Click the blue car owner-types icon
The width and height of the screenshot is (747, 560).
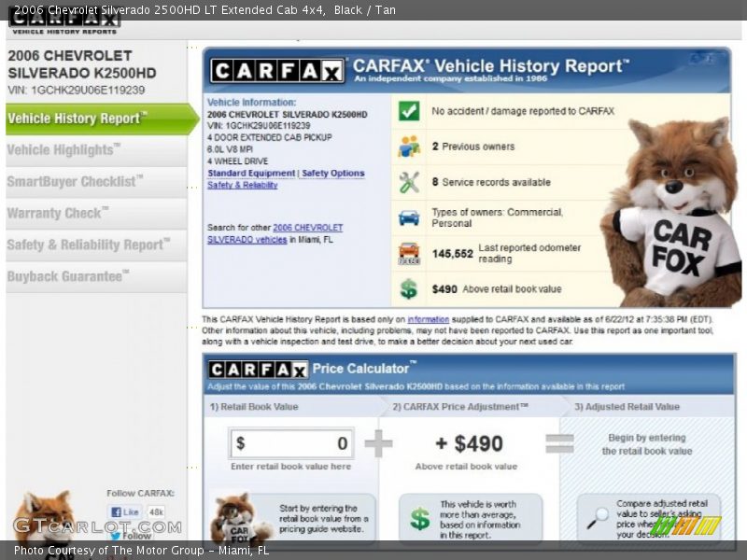pos(409,217)
